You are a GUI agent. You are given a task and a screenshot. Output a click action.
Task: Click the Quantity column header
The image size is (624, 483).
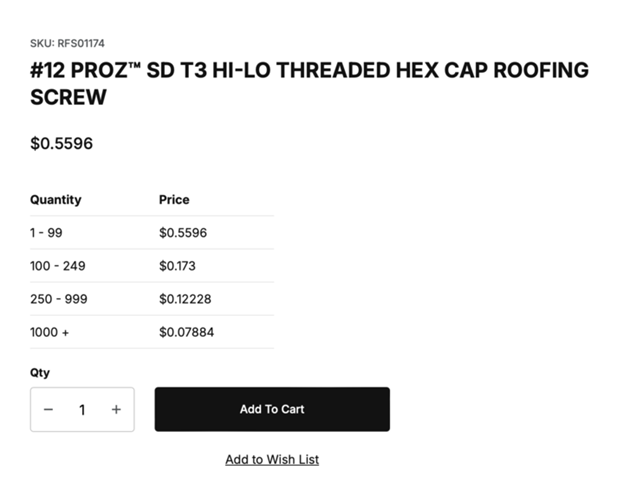(56, 199)
